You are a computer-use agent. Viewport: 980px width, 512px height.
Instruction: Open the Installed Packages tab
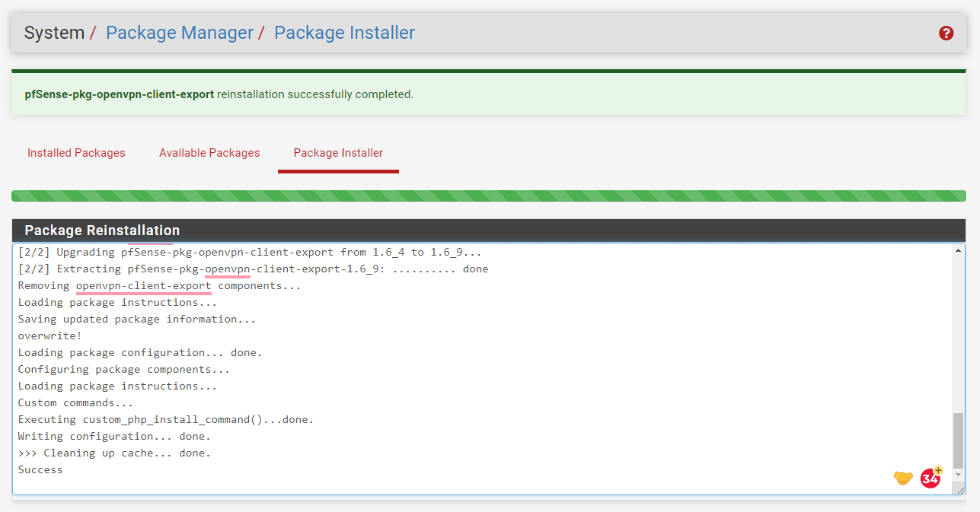pyautogui.click(x=76, y=153)
